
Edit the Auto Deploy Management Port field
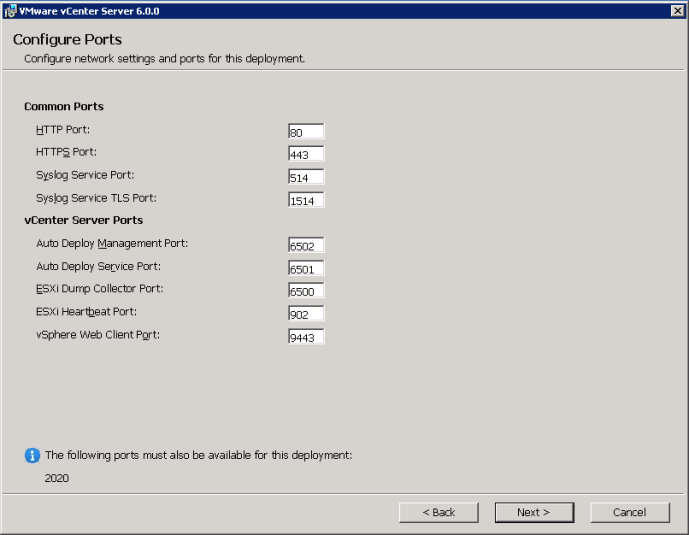(306, 245)
